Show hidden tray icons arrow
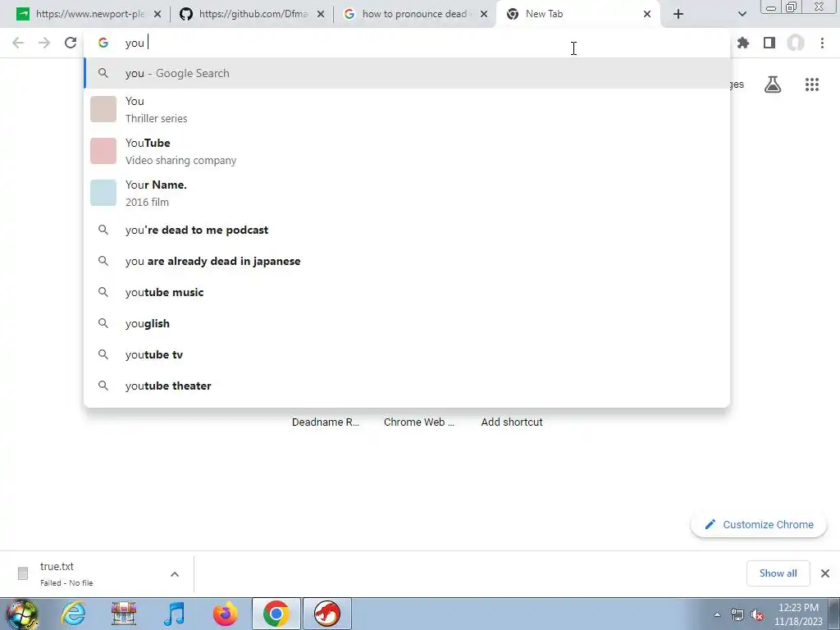 (x=717, y=614)
